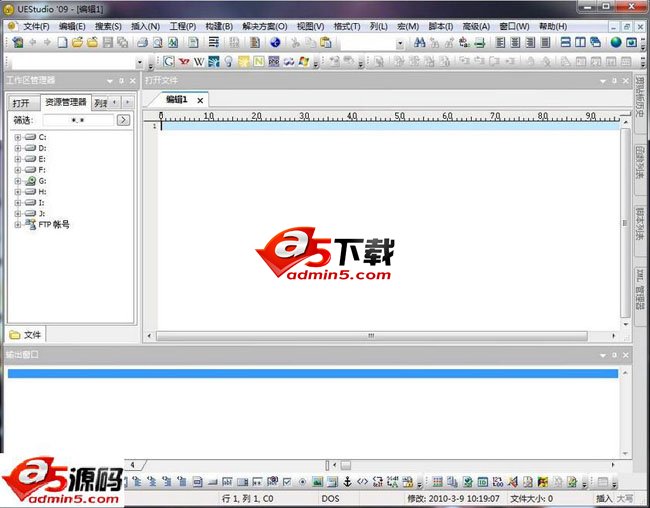Click the editor vertical scrollbar thumb
Image resolution: width=650 pixels, height=508 pixels.
tap(625, 223)
